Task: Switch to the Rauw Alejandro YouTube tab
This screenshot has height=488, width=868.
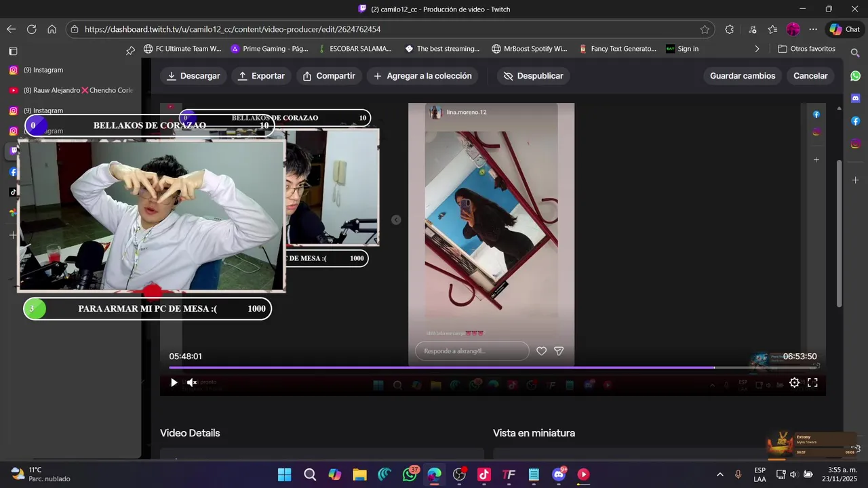Action: tap(71, 90)
